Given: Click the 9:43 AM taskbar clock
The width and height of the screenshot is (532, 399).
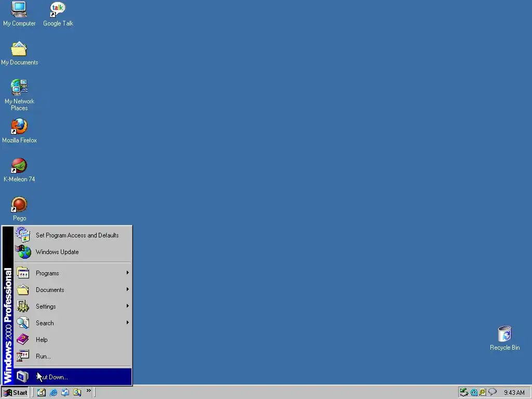Looking at the screenshot, I should point(514,393).
